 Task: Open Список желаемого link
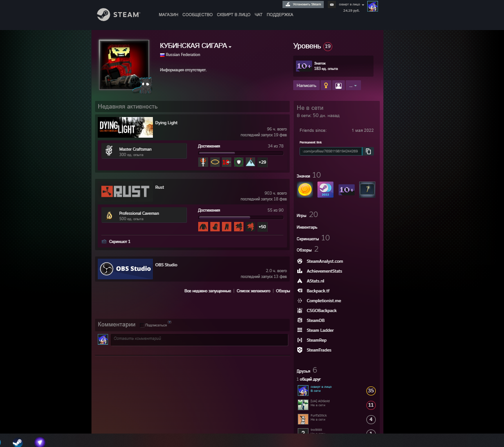point(253,291)
